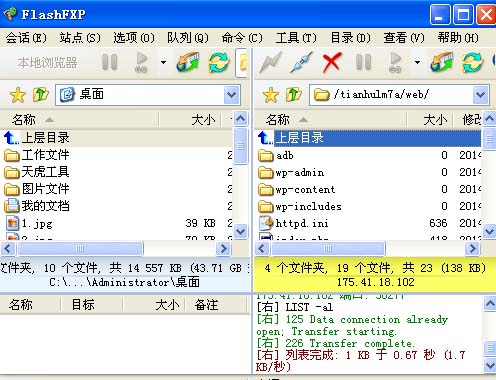Sort local files by 大小 column
Image resolution: width=496 pixels, height=380 pixels.
click(x=190, y=120)
